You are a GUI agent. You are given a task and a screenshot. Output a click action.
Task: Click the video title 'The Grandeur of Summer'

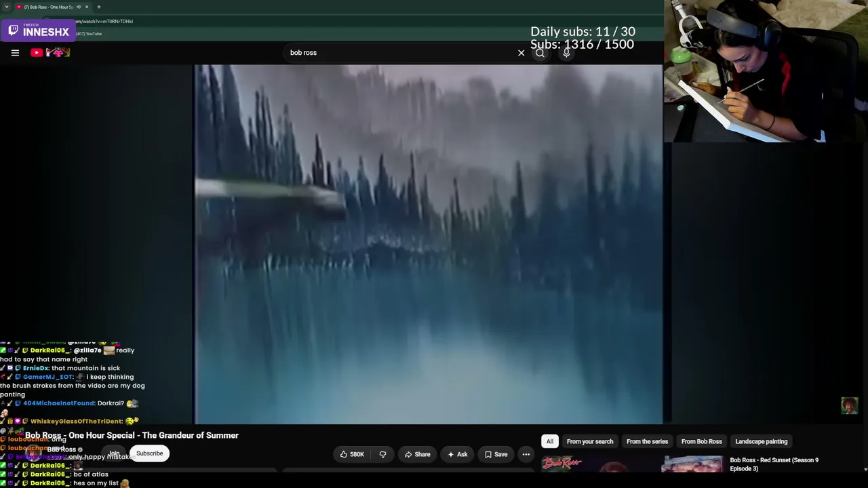[x=132, y=435]
